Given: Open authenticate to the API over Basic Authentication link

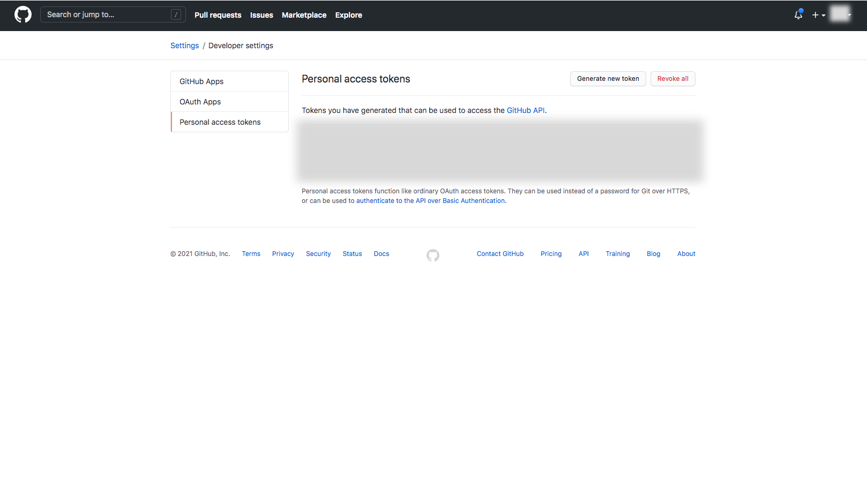Looking at the screenshot, I should coord(430,201).
